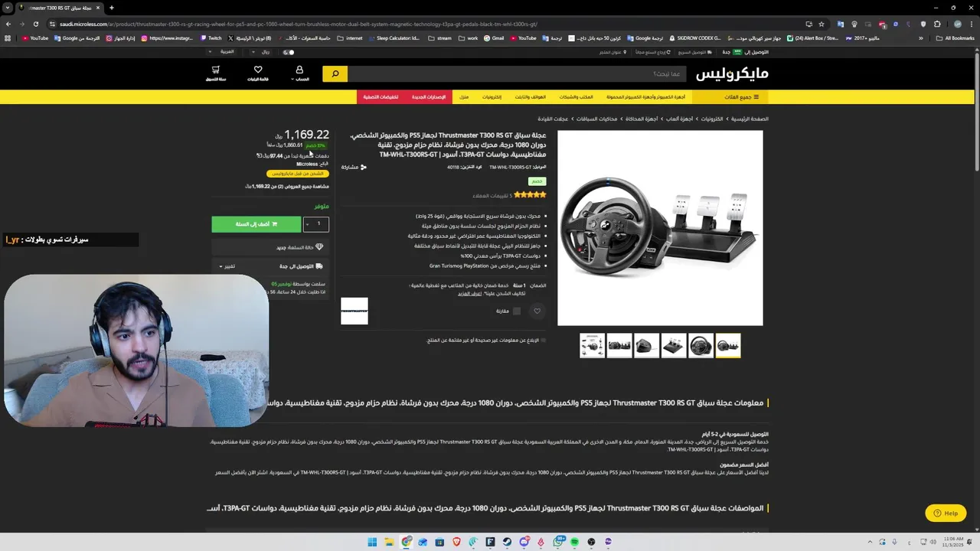
Task: Open clearance deals تخفيضات التصفية tab
Action: [x=381, y=97]
